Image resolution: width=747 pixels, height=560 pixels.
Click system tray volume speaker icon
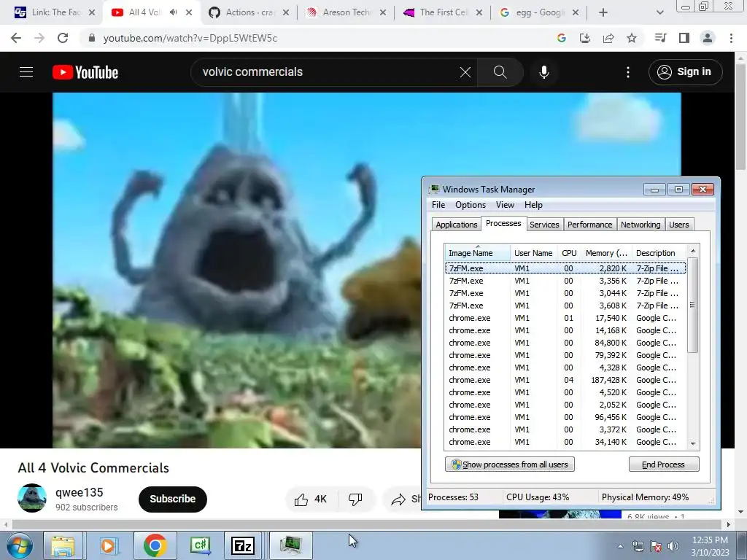[x=673, y=546]
